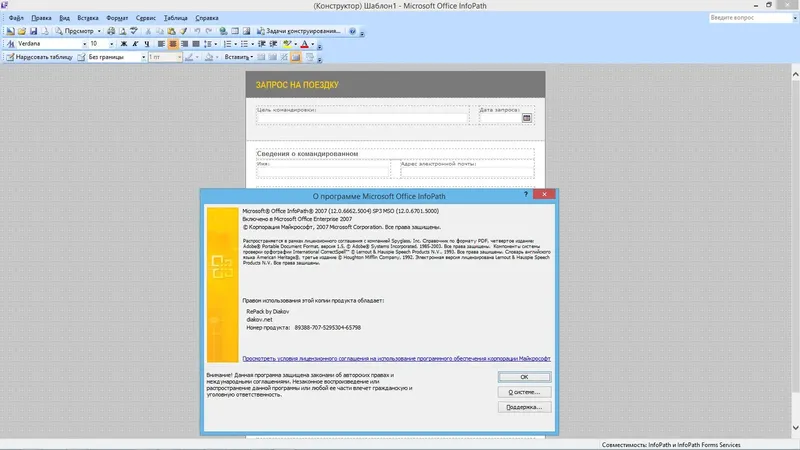The height and width of the screenshot is (450, 800).
Task: Click the Insert Table icon
Action: 235,31
